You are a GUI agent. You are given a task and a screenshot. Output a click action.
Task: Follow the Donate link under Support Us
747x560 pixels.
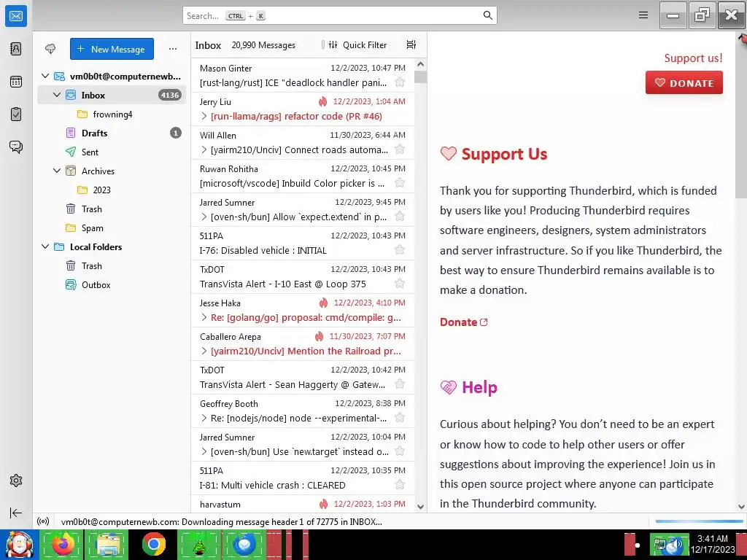463,322
